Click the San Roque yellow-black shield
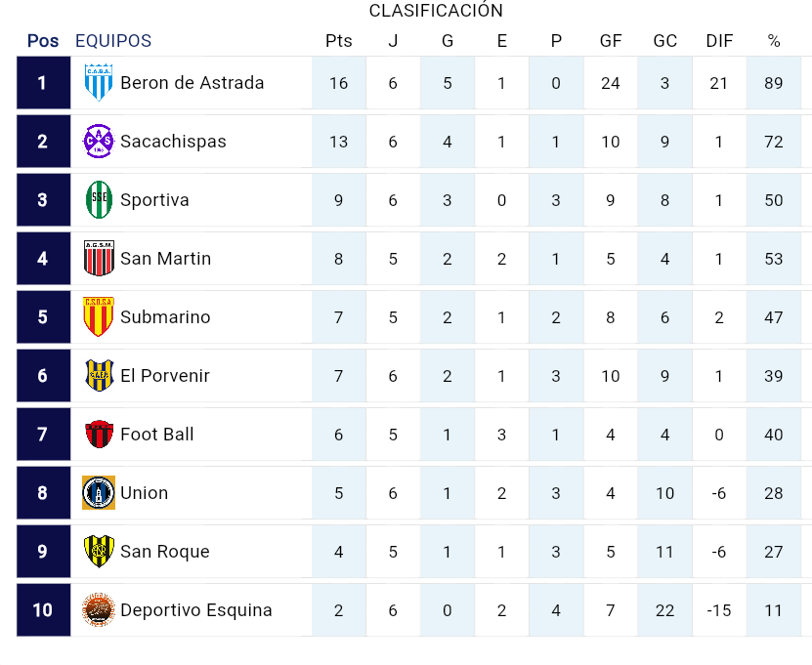The image size is (812, 665). [99, 551]
